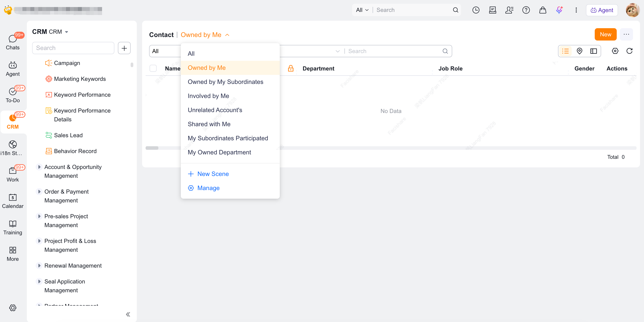Click the horizontal table scrollbar thumb
The height and width of the screenshot is (322, 644).
[x=152, y=148]
